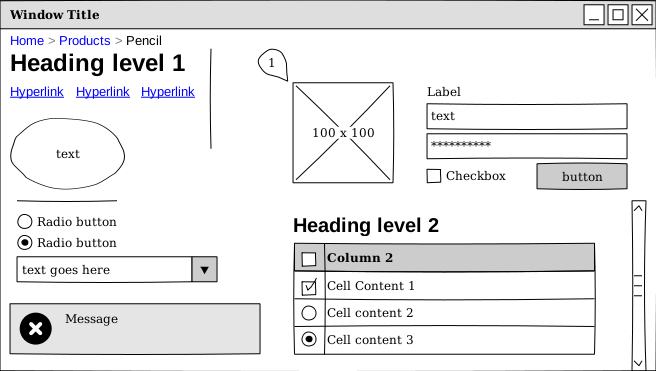Minimize the window
The height and width of the screenshot is (371, 656).
click(594, 15)
